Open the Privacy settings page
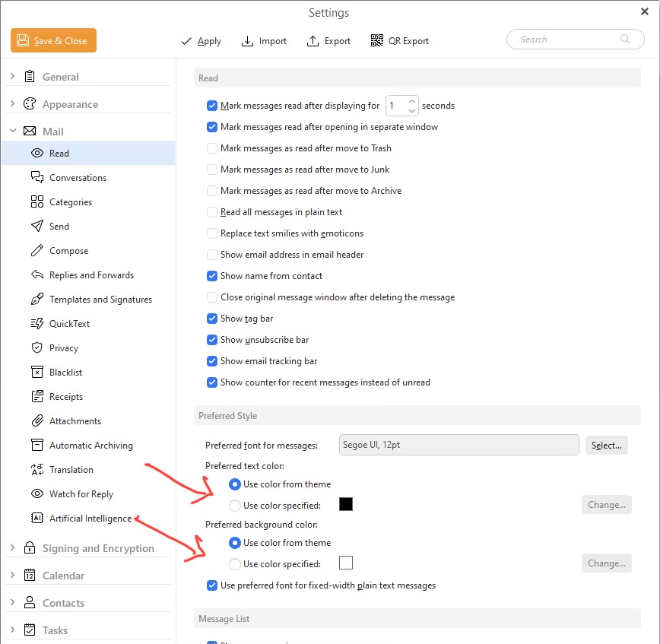 coord(64,347)
